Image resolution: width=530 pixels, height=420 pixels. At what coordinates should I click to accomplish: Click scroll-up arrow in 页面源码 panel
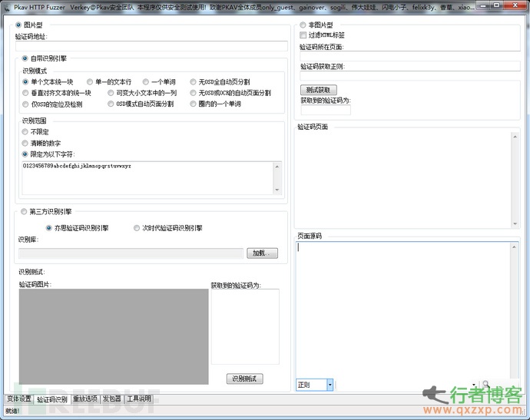tap(514, 246)
